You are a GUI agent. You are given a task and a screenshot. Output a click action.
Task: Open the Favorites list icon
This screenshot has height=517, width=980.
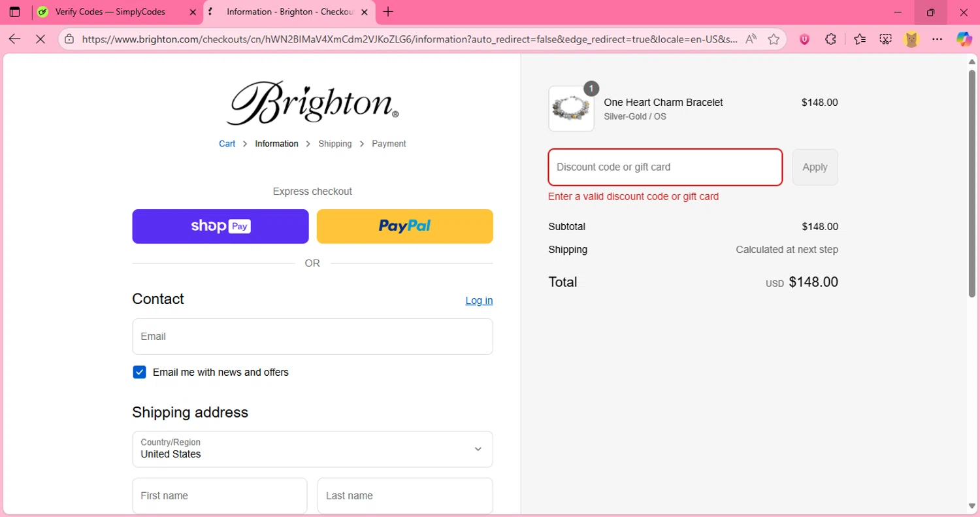pyautogui.click(x=860, y=39)
